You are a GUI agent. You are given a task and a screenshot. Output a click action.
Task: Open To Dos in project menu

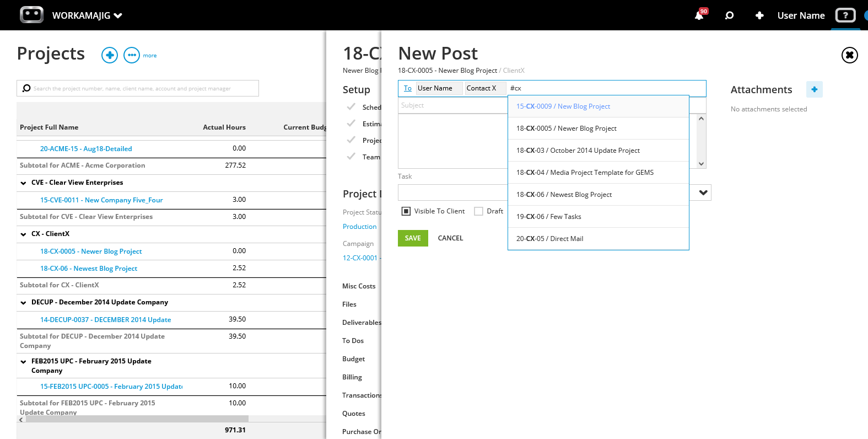click(353, 341)
